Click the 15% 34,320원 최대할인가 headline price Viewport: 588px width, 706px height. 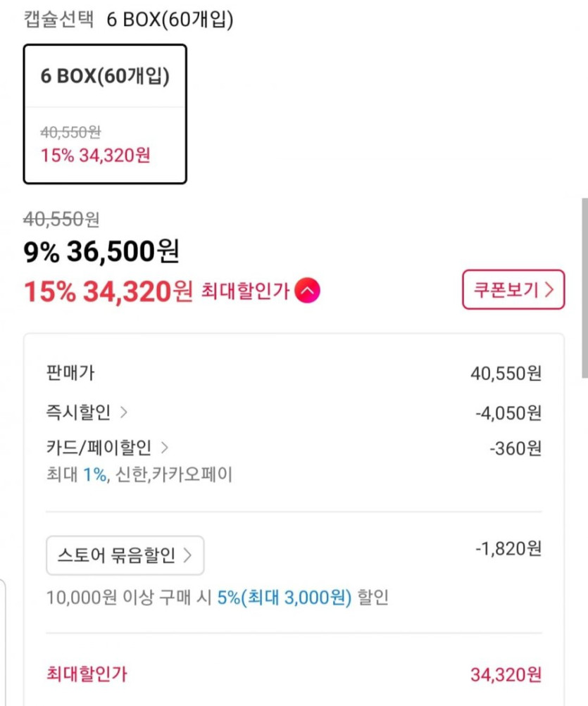point(108,291)
